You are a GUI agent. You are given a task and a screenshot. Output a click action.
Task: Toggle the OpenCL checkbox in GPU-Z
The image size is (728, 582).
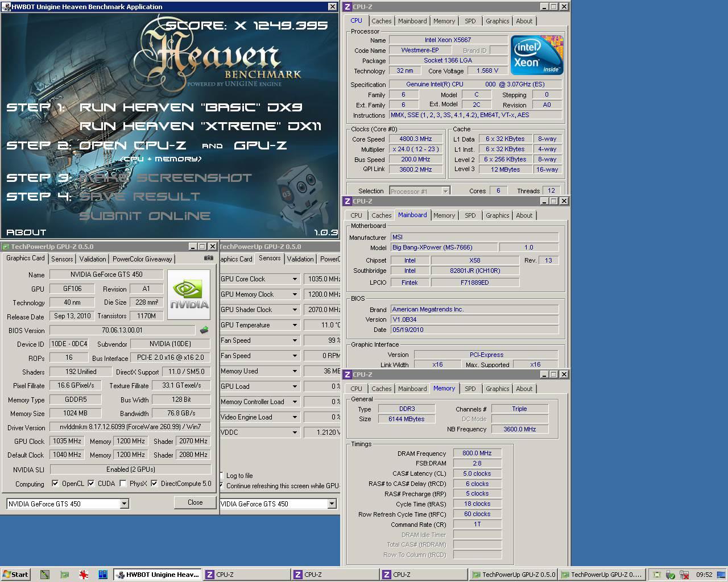click(55, 484)
